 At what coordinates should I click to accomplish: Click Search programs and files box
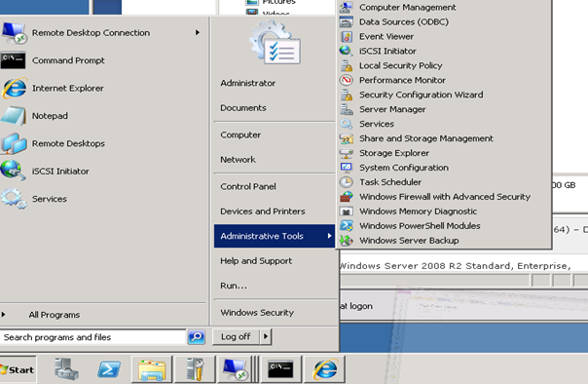93,336
